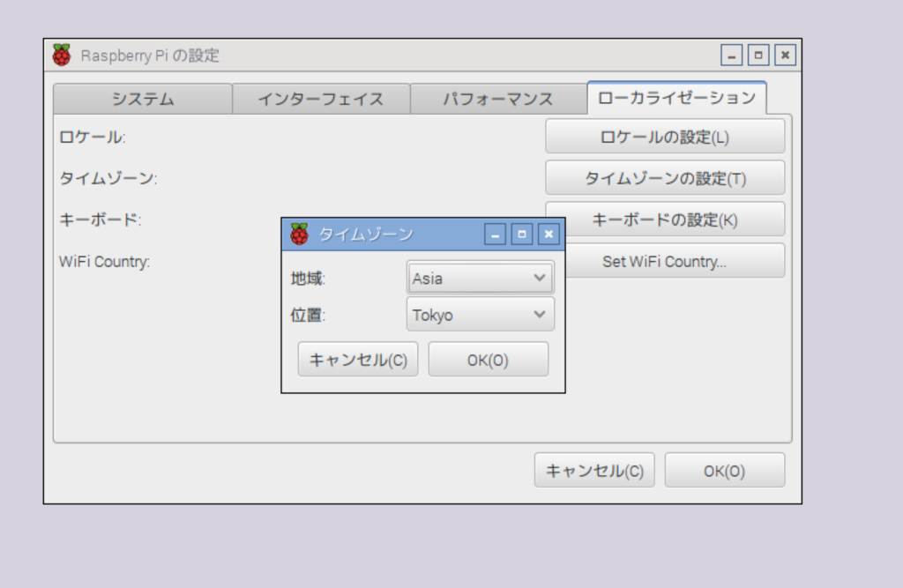Switch to the パフォーマンス tab

tap(499, 99)
